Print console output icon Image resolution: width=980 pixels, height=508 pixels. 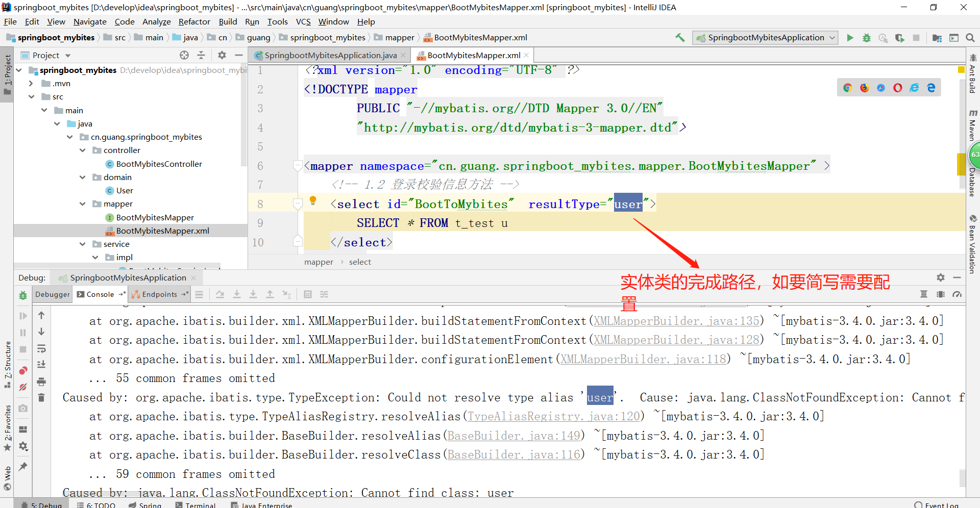pyautogui.click(x=41, y=382)
